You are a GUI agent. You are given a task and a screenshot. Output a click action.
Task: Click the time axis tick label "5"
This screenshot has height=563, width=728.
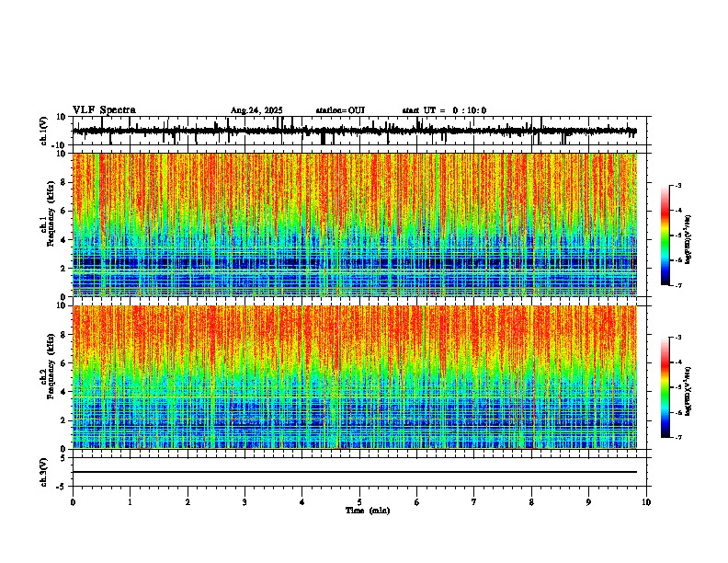[x=359, y=502]
